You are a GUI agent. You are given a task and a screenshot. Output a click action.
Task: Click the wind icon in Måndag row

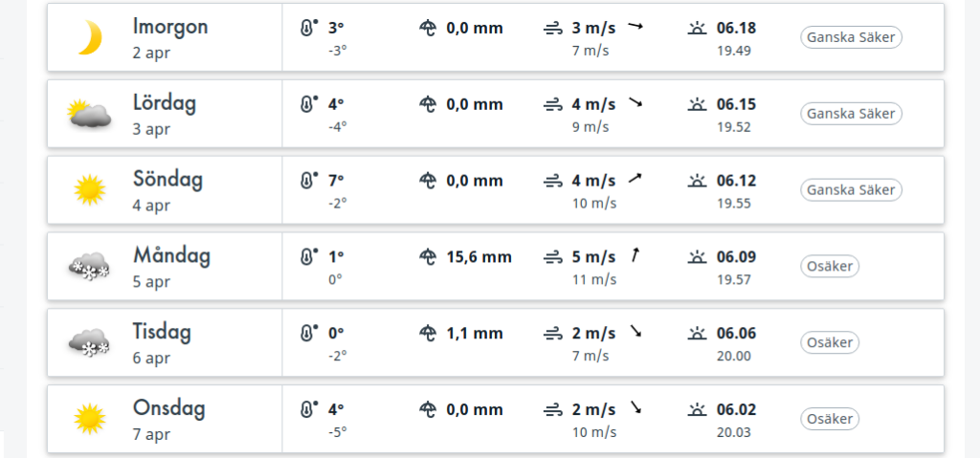tap(553, 257)
